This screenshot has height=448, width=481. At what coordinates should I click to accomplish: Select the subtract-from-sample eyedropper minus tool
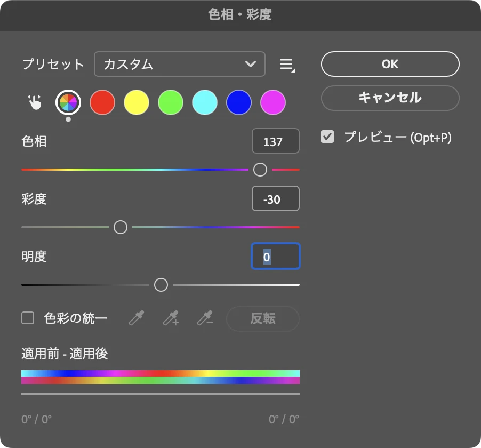point(205,318)
